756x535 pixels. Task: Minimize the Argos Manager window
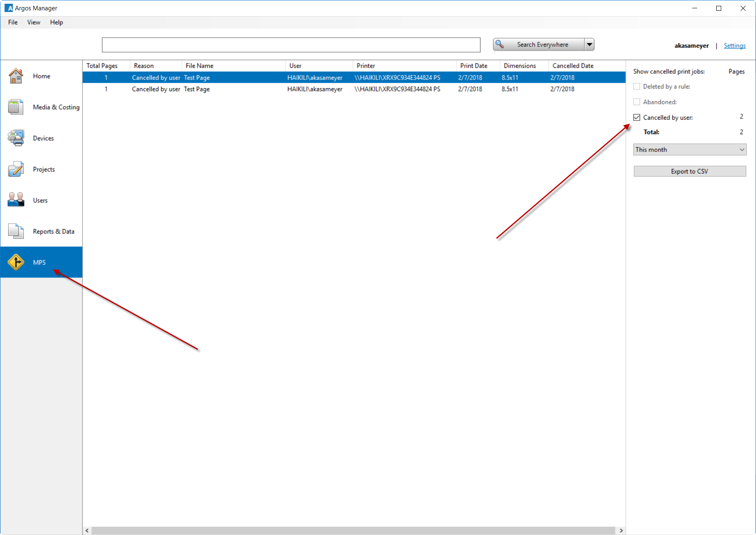[x=695, y=8]
